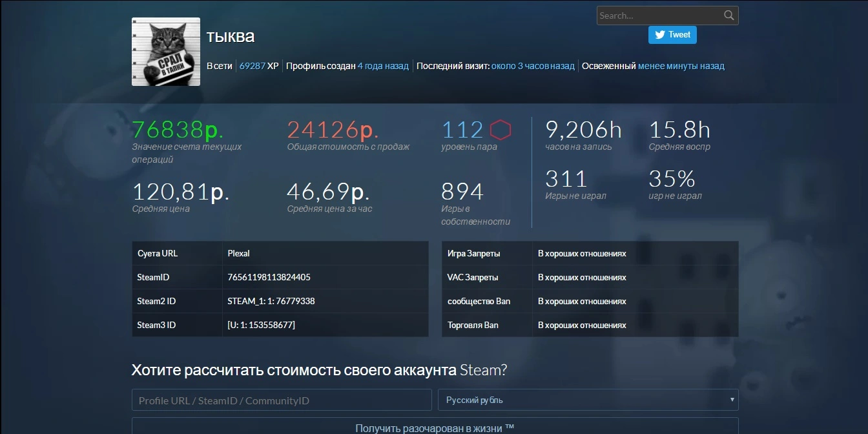Screen dimensions: 868x434
Task: Focus the Search text field
Action: tap(667, 15)
